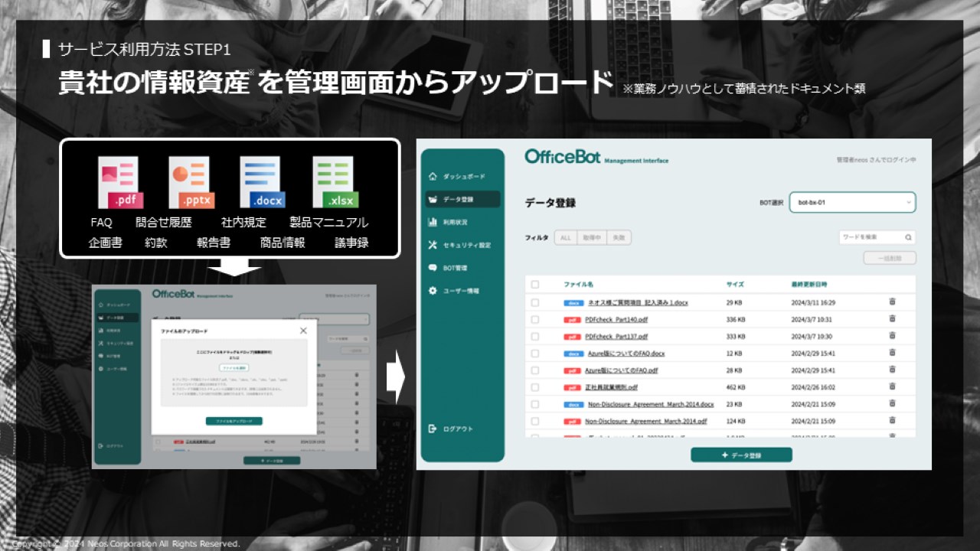Delete ネオス様ご質問項目 docx via trash icon

click(892, 302)
